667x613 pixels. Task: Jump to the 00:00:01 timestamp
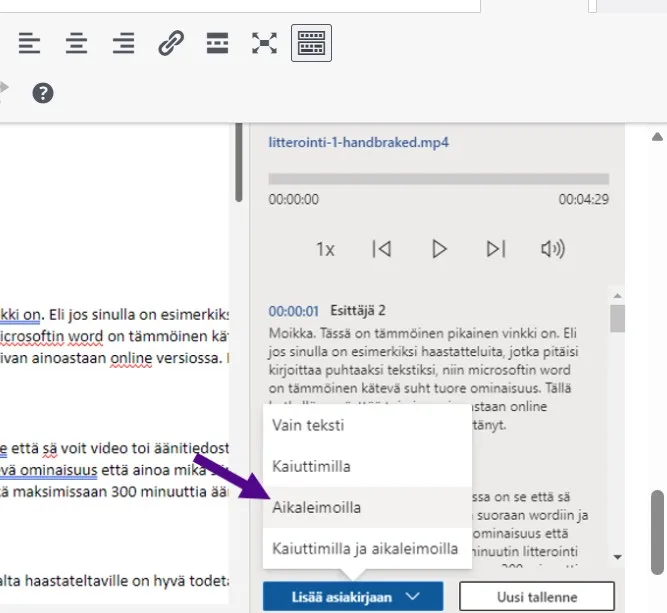294,311
